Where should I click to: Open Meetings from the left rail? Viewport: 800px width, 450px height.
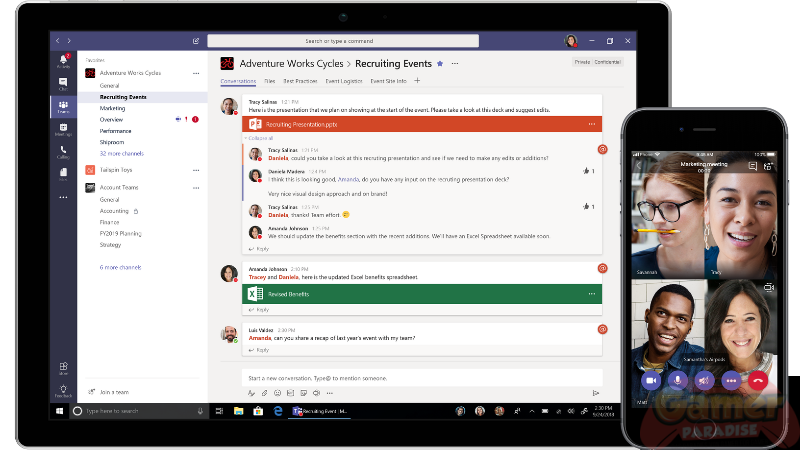click(x=63, y=129)
